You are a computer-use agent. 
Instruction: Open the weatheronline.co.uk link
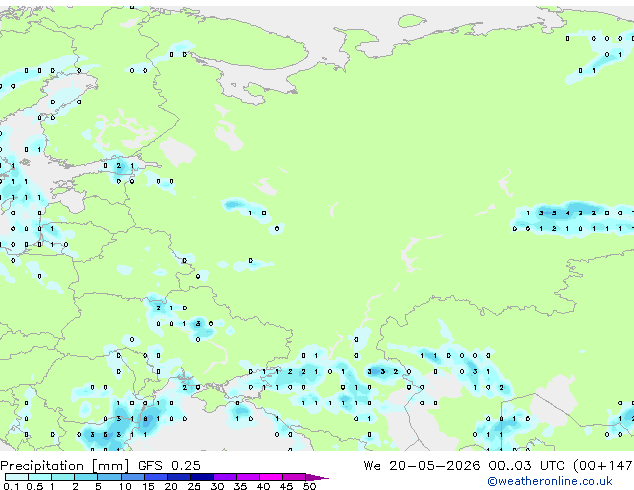point(550,481)
